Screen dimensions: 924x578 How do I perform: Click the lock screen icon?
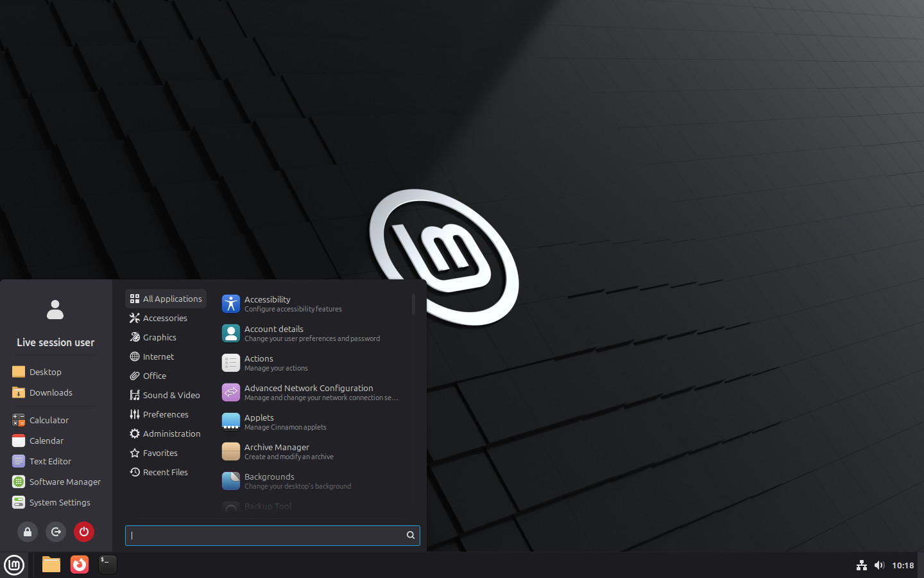coord(28,532)
